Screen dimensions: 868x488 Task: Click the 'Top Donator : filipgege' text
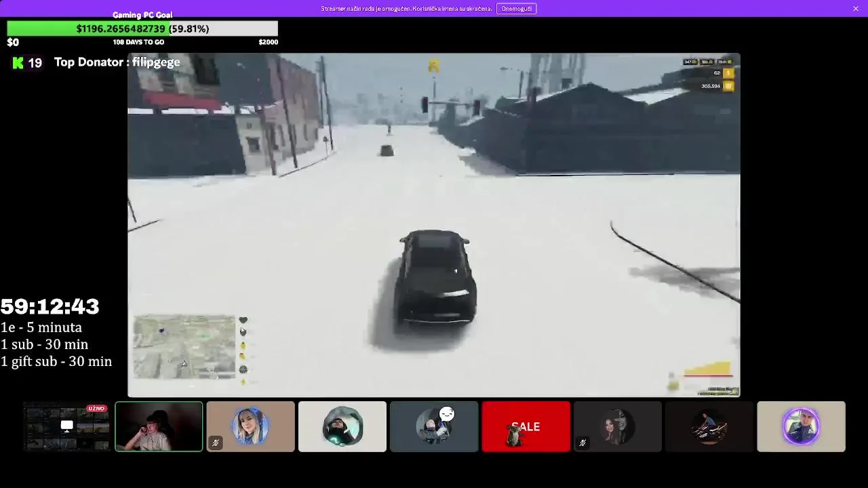[x=117, y=62]
